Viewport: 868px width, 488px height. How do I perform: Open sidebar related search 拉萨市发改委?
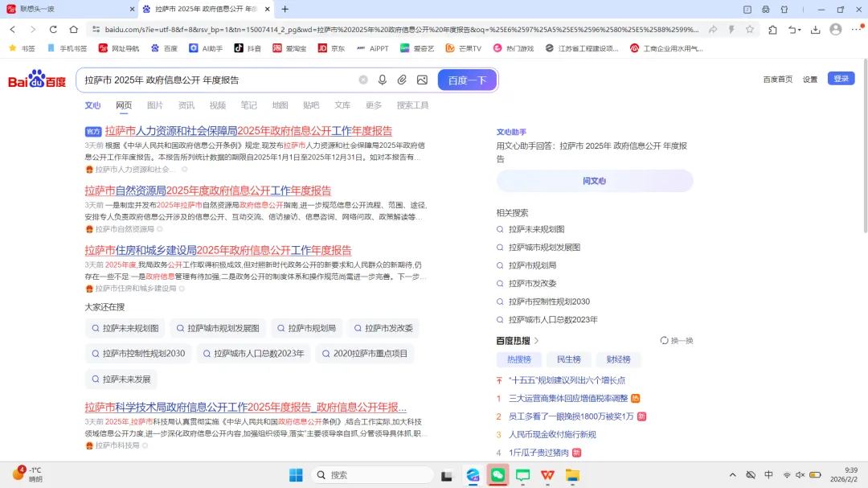(x=532, y=284)
